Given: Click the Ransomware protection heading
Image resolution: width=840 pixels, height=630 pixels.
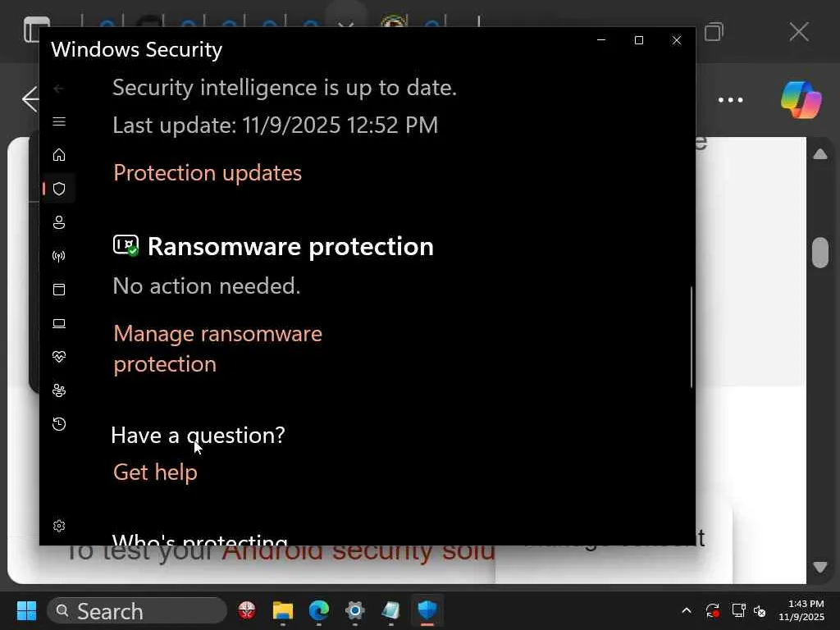Looking at the screenshot, I should tap(290, 246).
